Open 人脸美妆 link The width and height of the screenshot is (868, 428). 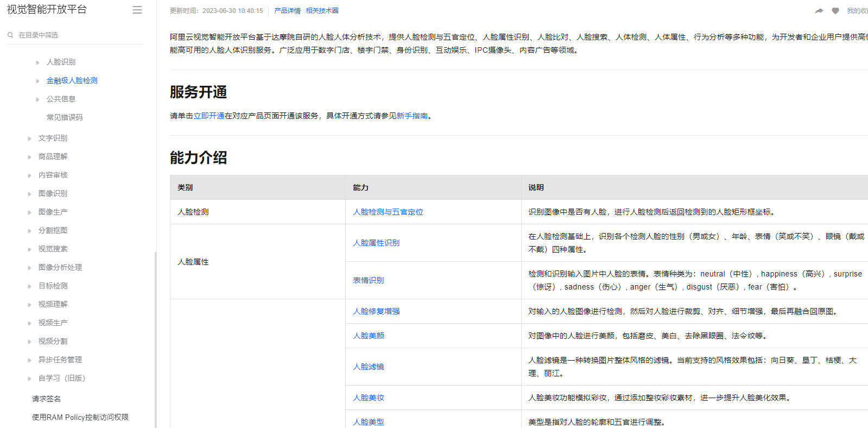tap(369, 398)
